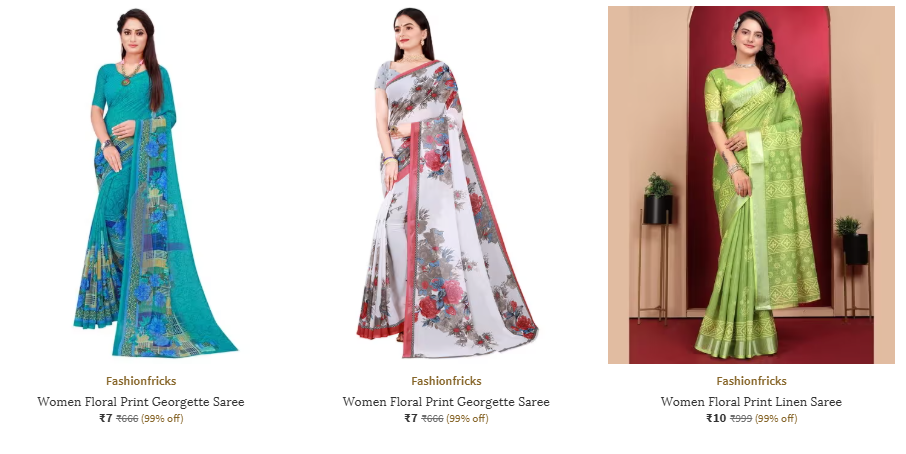906x454 pixels.
Task: Click the ₹10 price of the linen saree
Action: point(716,418)
